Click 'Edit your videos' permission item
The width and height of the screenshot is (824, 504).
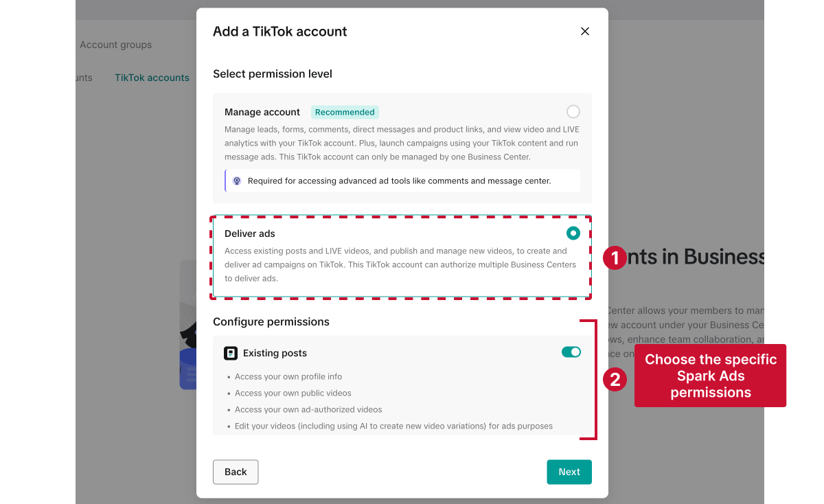393,426
